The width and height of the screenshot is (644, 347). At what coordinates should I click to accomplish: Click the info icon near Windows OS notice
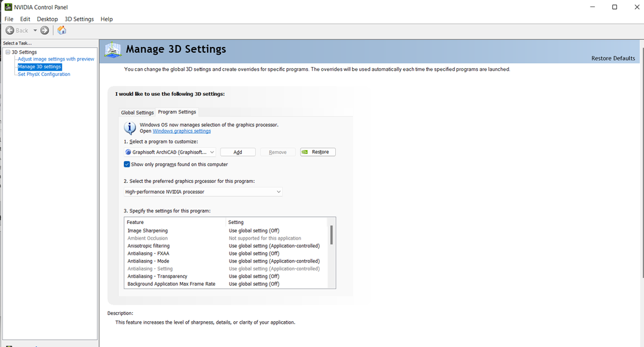[130, 128]
